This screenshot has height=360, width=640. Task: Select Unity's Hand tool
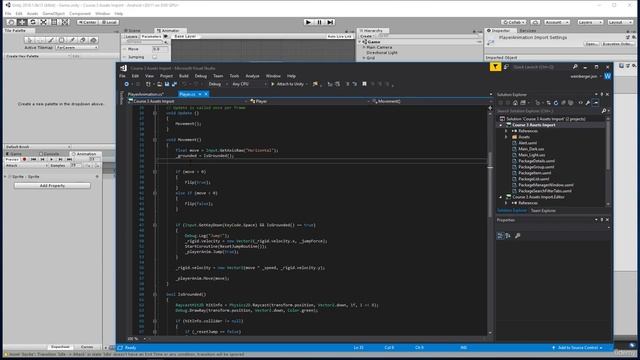11,22
